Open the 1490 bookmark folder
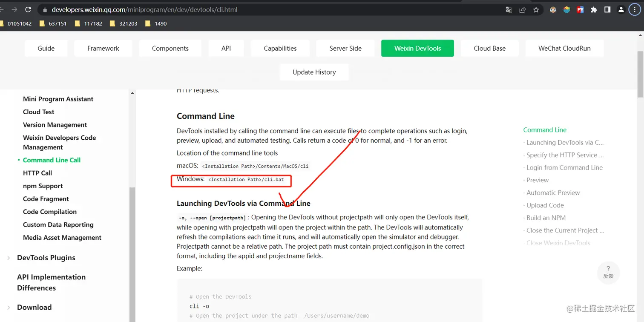The image size is (644, 322). 156,23
